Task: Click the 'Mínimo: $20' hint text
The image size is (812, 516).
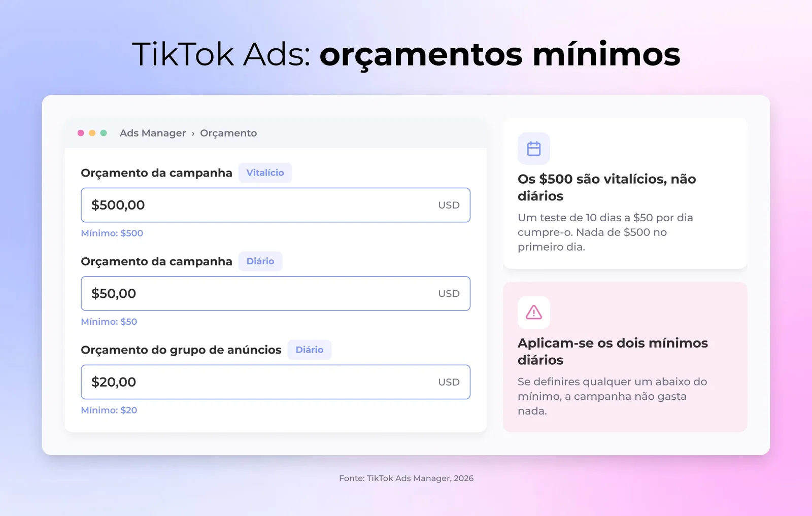Action: 109,410
